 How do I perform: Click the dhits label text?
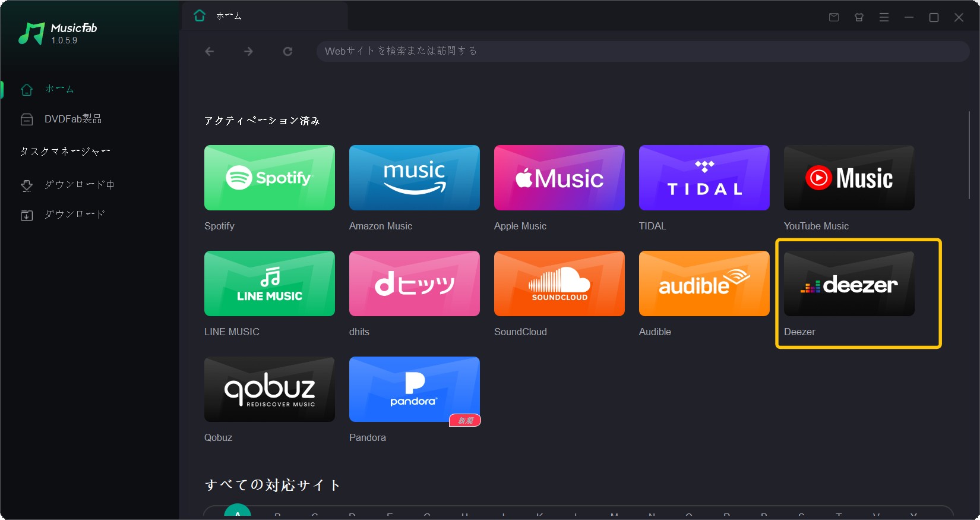pos(359,332)
